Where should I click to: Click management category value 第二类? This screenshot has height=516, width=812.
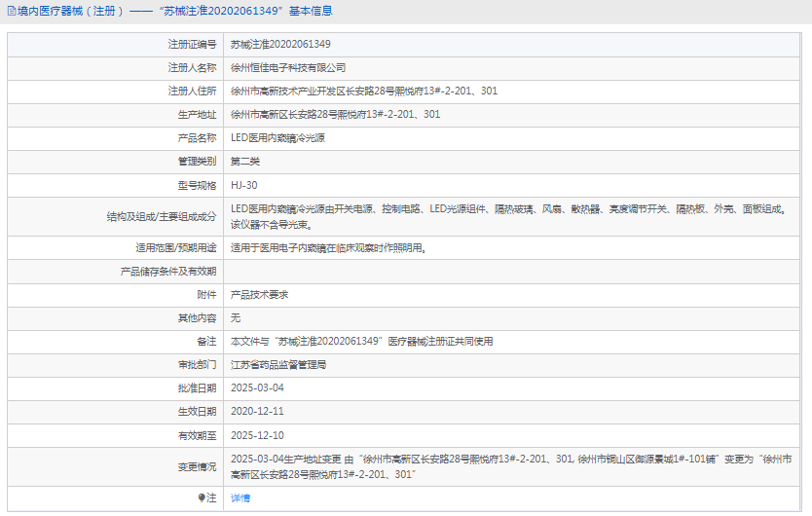[245, 162]
